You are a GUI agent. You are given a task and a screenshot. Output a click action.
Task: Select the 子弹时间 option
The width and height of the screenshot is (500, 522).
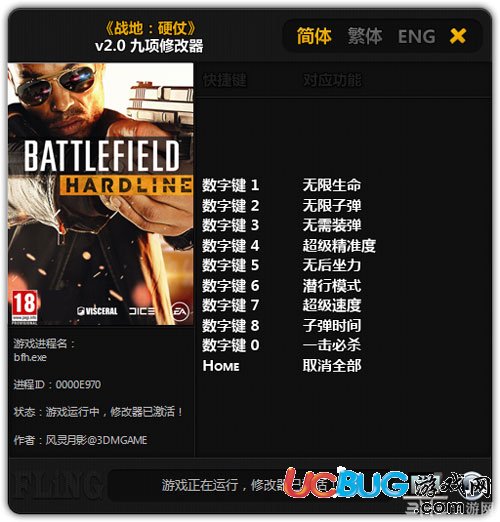(x=332, y=325)
